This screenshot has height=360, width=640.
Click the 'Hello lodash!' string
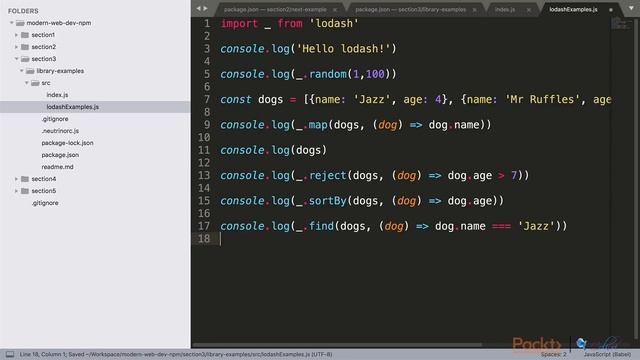pyautogui.click(x=343, y=49)
